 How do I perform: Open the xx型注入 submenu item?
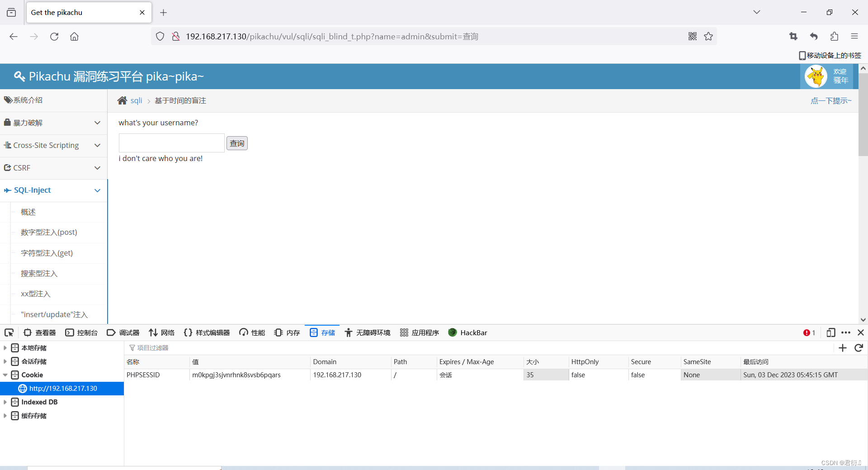pyautogui.click(x=35, y=294)
